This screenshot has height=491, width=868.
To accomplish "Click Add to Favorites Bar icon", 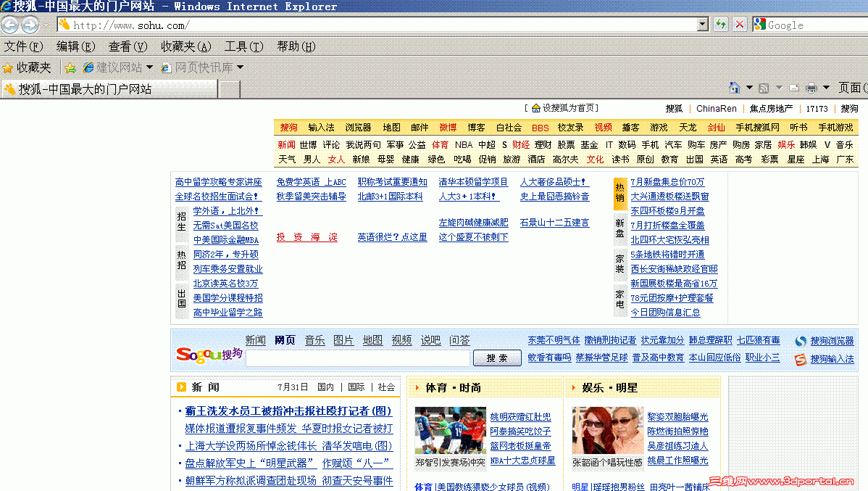I will 70,67.
